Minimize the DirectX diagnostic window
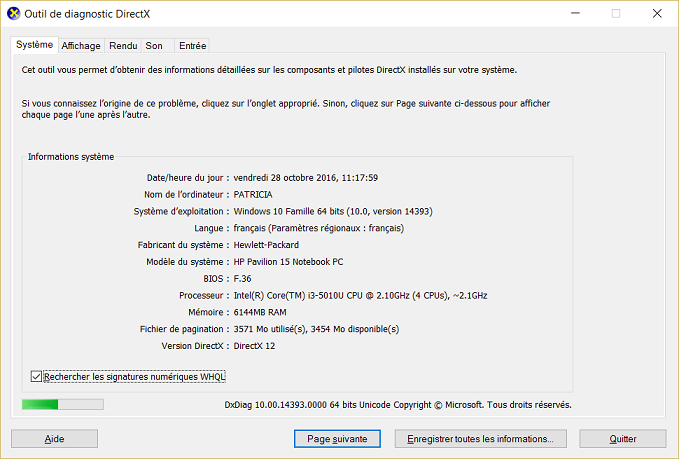Image resolution: width=679 pixels, height=459 pixels. pyautogui.click(x=571, y=13)
